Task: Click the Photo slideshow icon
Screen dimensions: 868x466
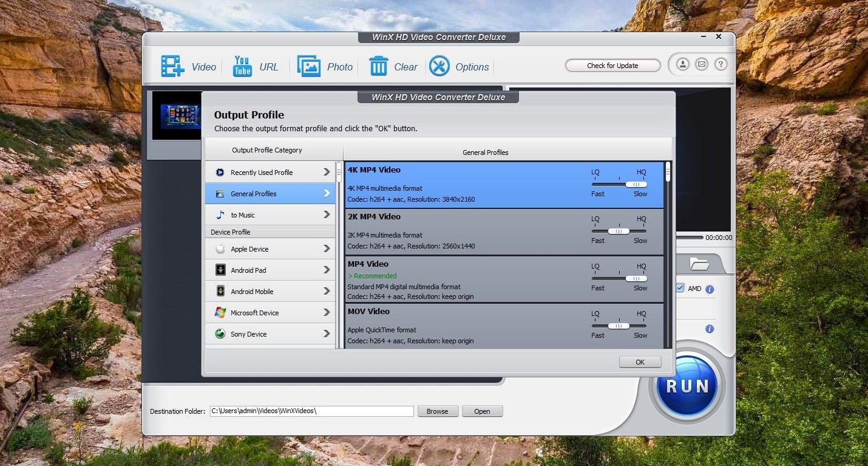Action: pos(310,66)
